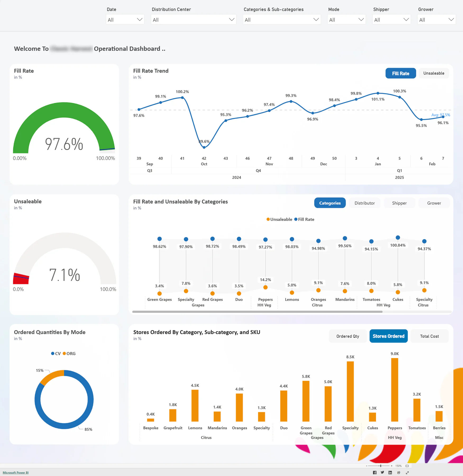This screenshot has height=476, width=463.
Task: Select the Shipper tab
Action: click(399, 203)
